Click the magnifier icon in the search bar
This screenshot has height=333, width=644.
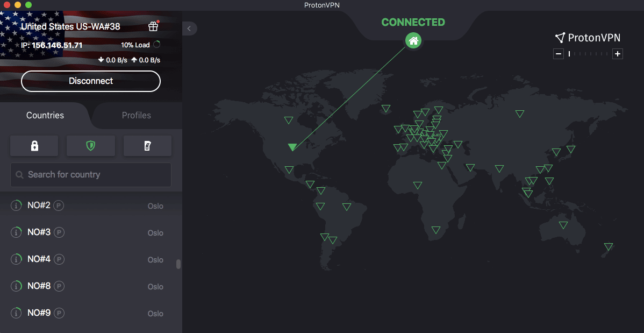click(19, 174)
